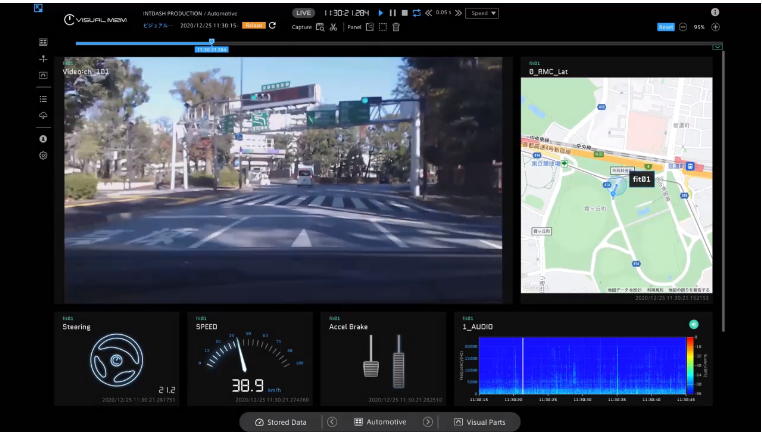Open the info icon at top right
This screenshot has height=437, width=762.
[x=715, y=12]
